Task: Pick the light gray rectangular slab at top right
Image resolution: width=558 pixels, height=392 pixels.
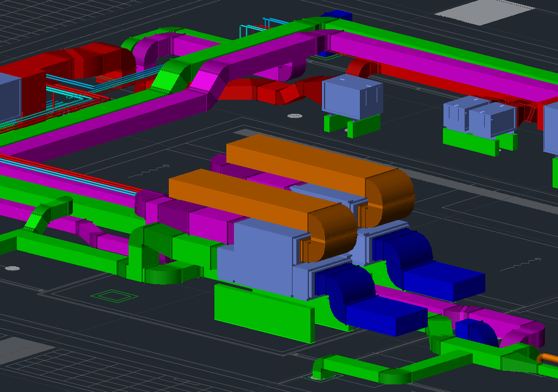Action: pos(484,12)
